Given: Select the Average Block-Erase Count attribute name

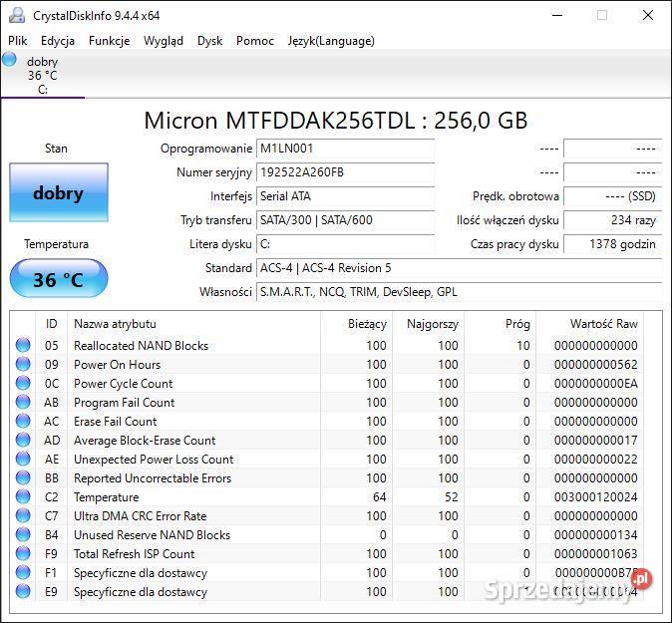Looking at the screenshot, I should [145, 440].
